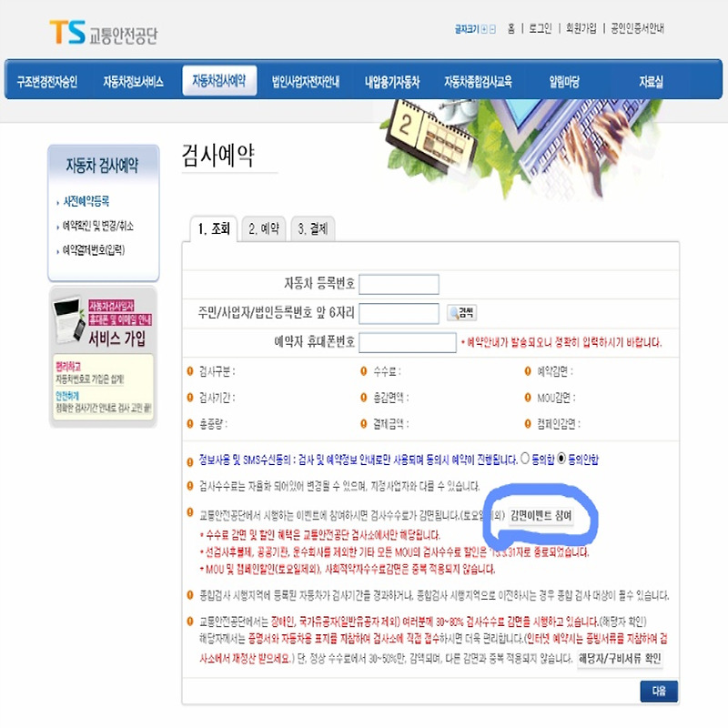This screenshot has height=728, width=728.
Task: Click the font size decrease icon
Action: (x=492, y=29)
